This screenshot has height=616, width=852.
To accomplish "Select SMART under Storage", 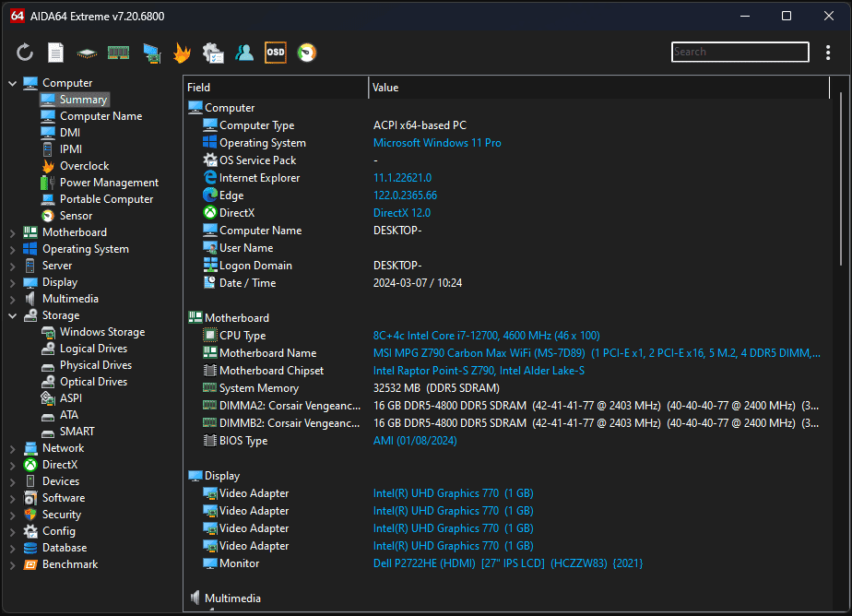I will (x=77, y=432).
